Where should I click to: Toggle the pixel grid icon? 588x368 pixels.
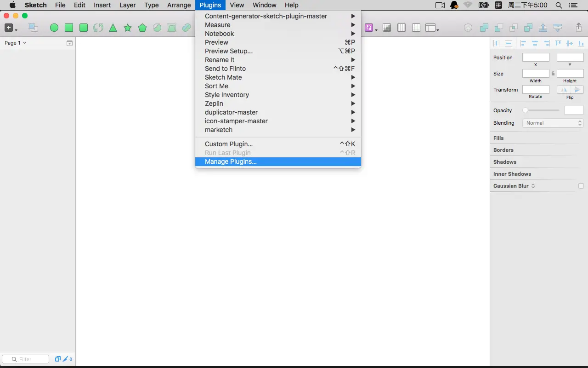click(x=387, y=28)
